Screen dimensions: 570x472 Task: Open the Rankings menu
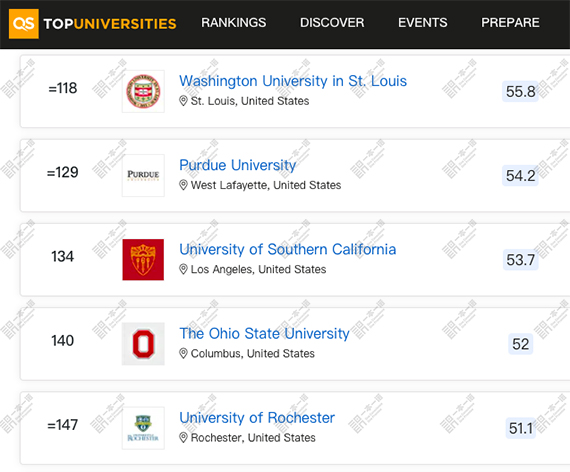(x=234, y=23)
